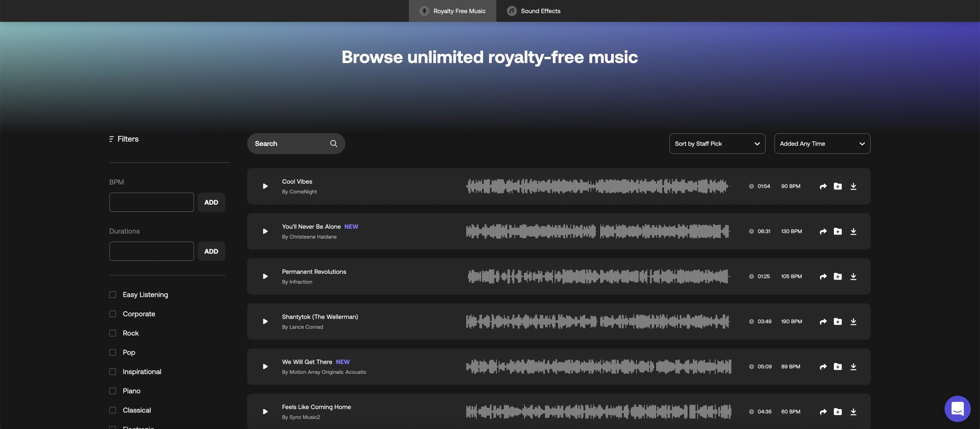This screenshot has width=980, height=429.
Task: Enable the Rock genre checkbox
Action: click(x=113, y=333)
